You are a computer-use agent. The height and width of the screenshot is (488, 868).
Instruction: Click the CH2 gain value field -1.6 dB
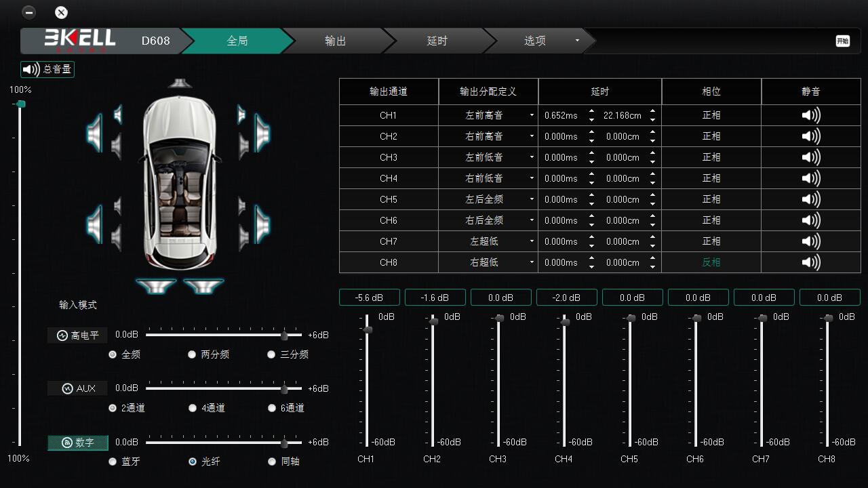435,298
